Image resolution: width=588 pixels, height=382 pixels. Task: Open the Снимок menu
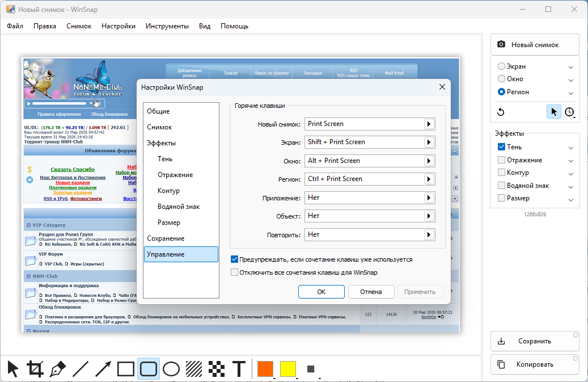79,26
